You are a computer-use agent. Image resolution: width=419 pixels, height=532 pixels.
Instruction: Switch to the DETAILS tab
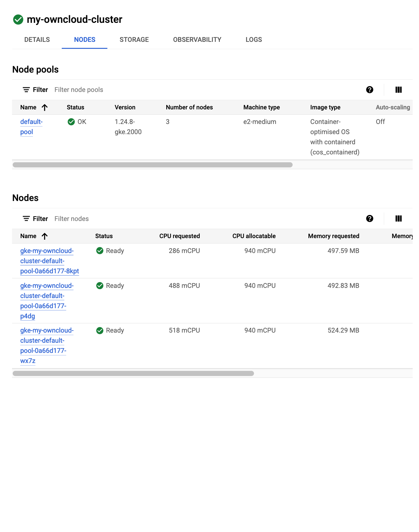coord(37,40)
